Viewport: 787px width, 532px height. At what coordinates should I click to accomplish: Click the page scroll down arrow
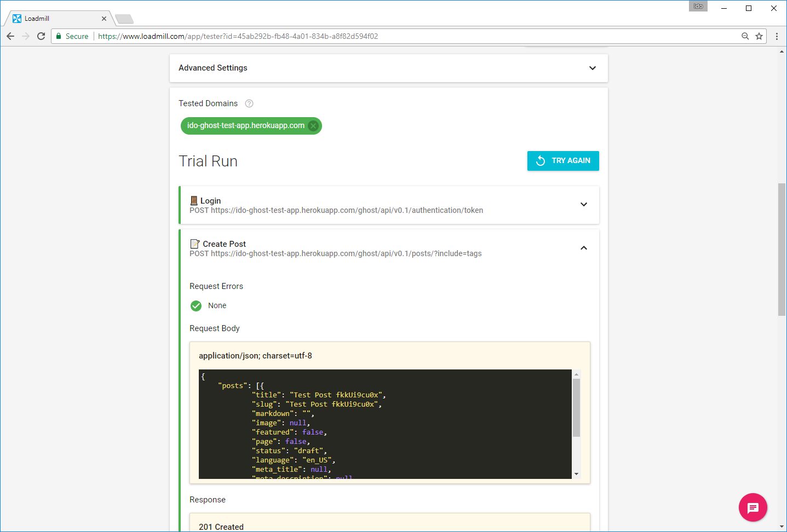(x=782, y=527)
